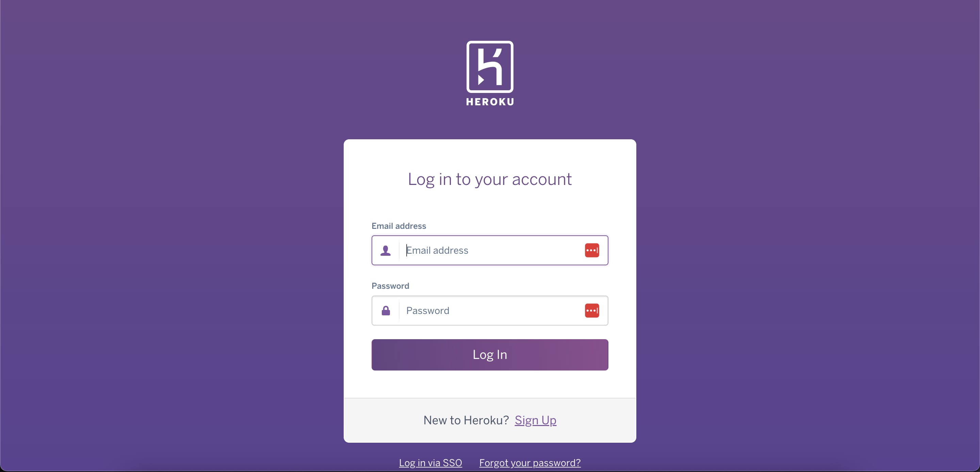This screenshot has height=472, width=980.
Task: Open password manager icon in Email address field
Action: pyautogui.click(x=592, y=250)
